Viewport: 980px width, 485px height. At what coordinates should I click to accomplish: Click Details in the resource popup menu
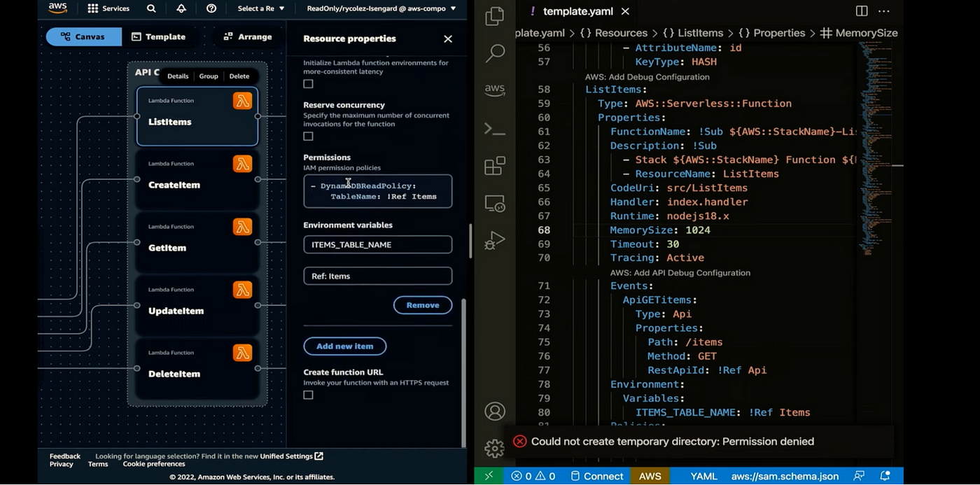(x=178, y=76)
